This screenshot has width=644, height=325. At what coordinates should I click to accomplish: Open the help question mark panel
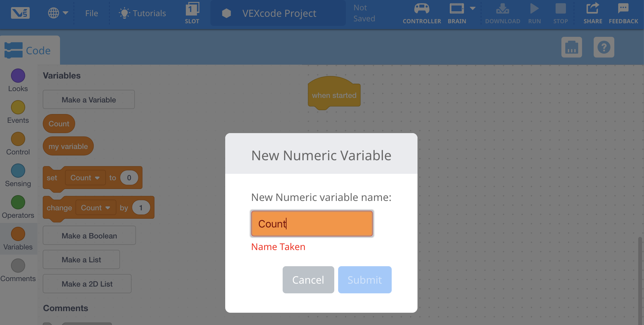pos(604,47)
